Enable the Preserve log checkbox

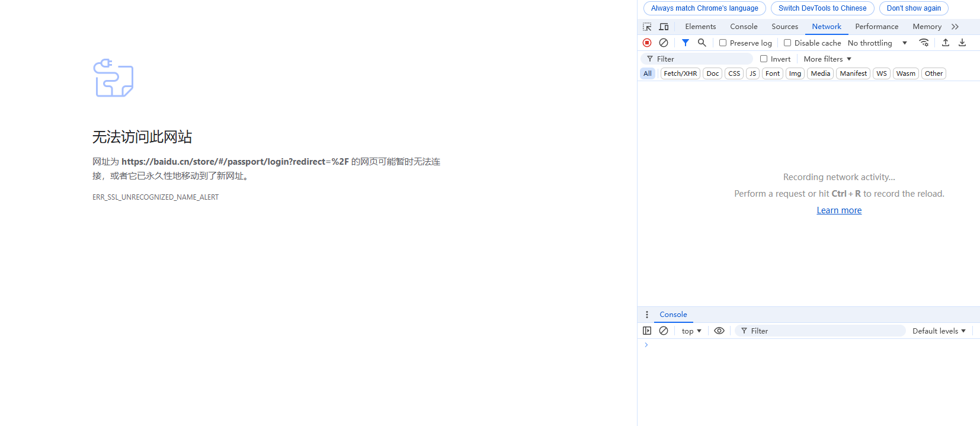723,43
